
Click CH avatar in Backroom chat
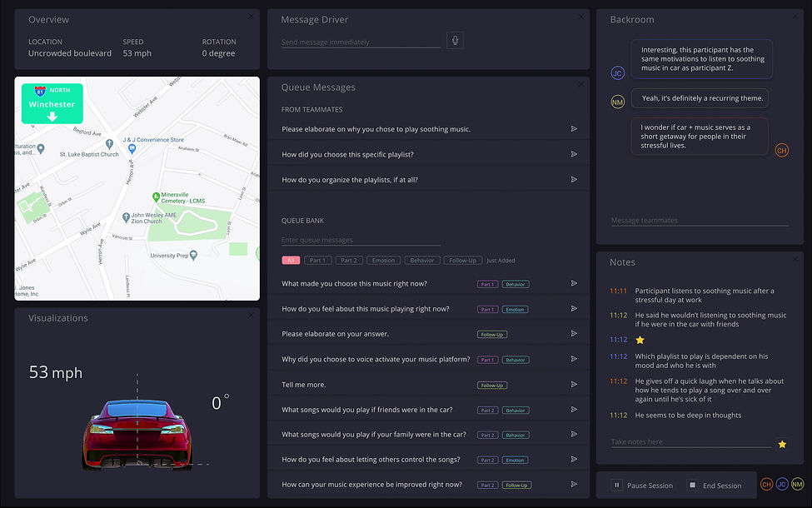[781, 151]
